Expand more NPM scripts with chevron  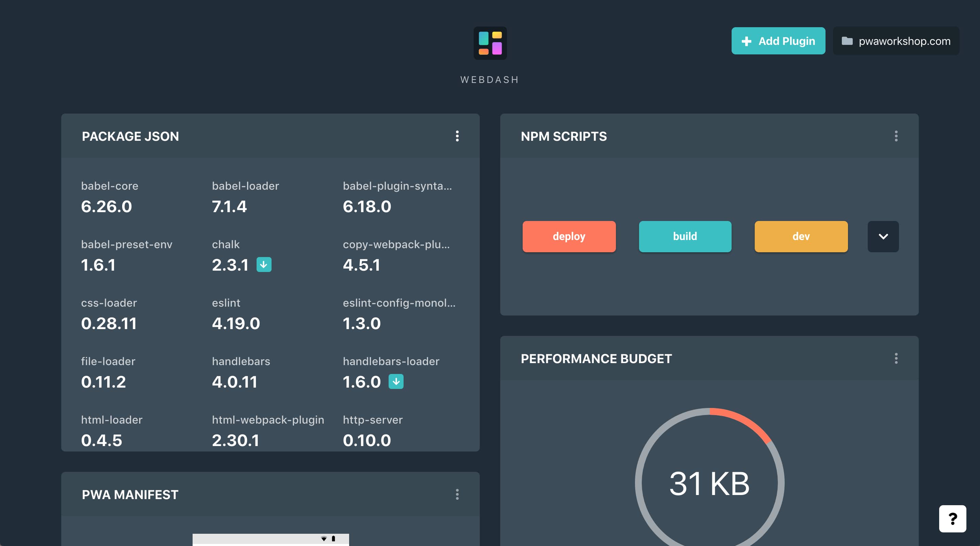point(883,237)
